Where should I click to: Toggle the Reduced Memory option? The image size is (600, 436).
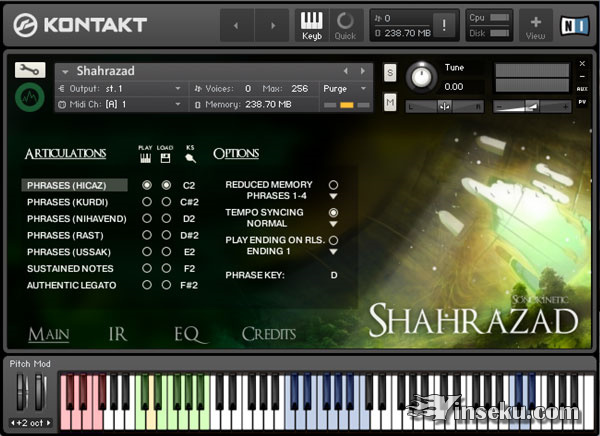tap(333, 185)
